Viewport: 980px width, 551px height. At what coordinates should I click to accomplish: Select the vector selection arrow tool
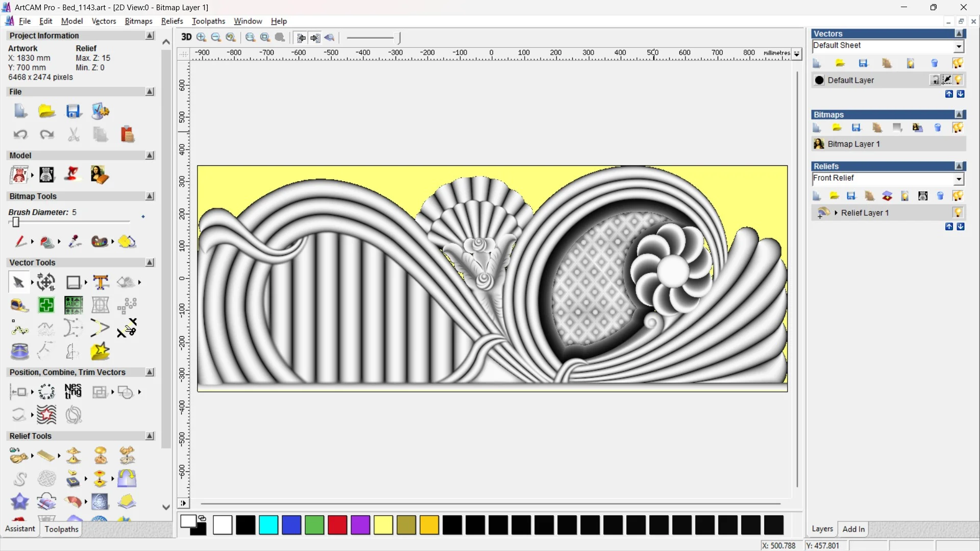19,282
